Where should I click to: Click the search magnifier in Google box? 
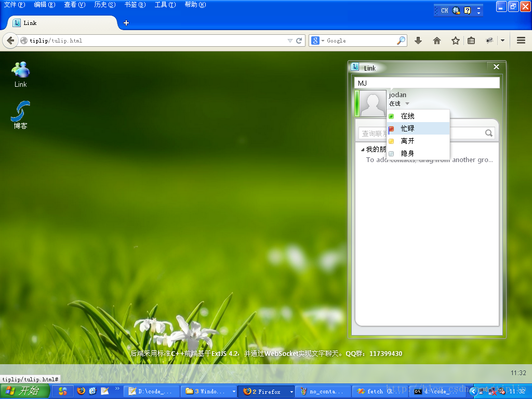tap(401, 41)
